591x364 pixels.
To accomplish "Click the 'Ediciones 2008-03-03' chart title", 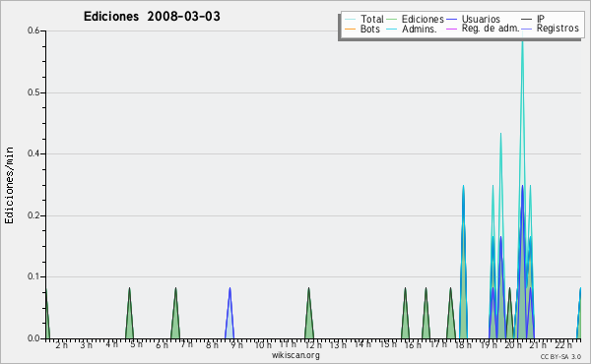I will pos(152,16).
